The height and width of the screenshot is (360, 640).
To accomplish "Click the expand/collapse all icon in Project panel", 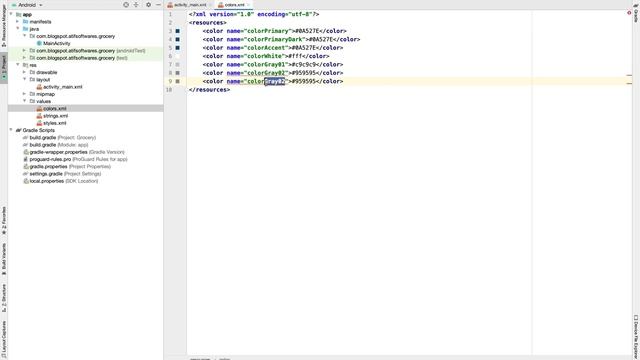I will (136, 5).
